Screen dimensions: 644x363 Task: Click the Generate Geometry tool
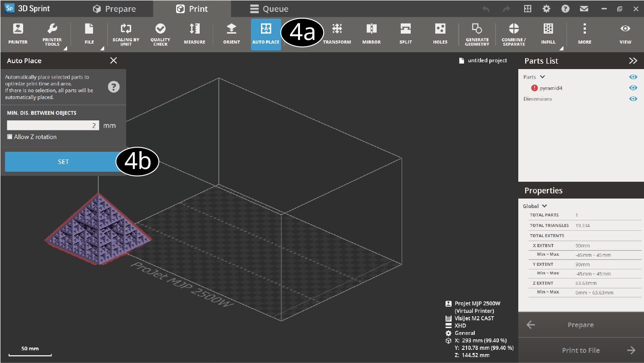[x=477, y=34]
